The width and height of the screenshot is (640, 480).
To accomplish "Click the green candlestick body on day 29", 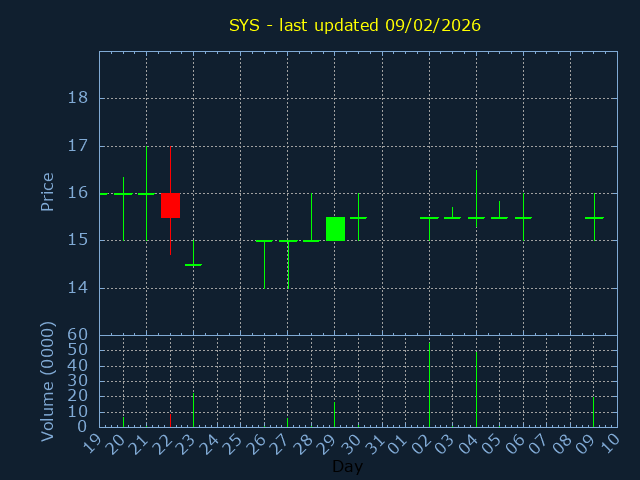I will 335,229.
